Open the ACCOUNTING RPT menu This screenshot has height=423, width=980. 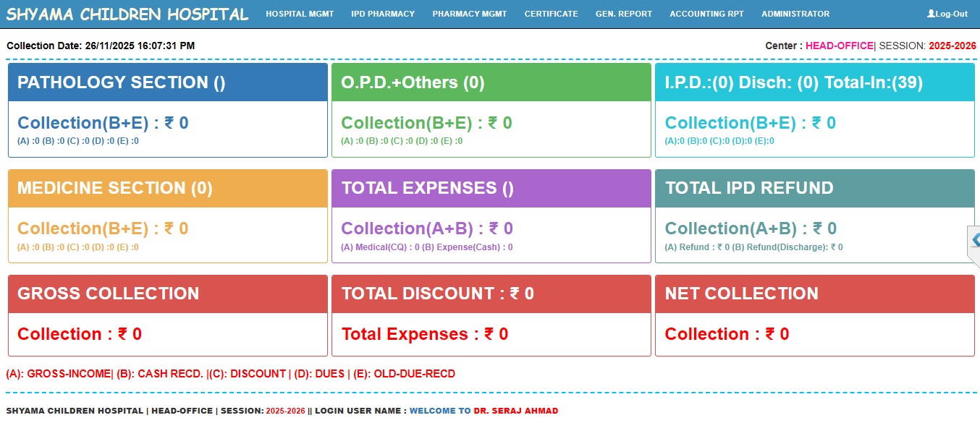pyautogui.click(x=706, y=14)
